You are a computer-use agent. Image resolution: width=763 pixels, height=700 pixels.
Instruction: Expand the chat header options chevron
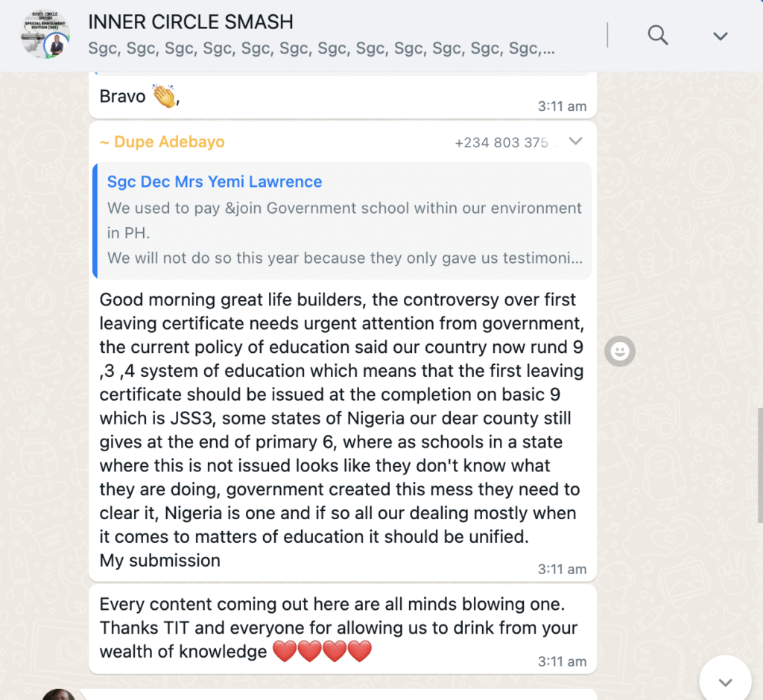coord(721,36)
